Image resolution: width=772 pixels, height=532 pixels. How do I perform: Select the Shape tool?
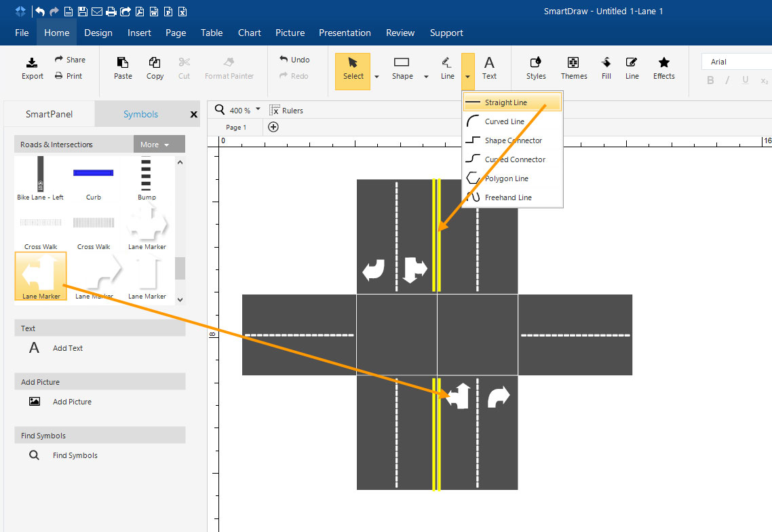[402, 67]
